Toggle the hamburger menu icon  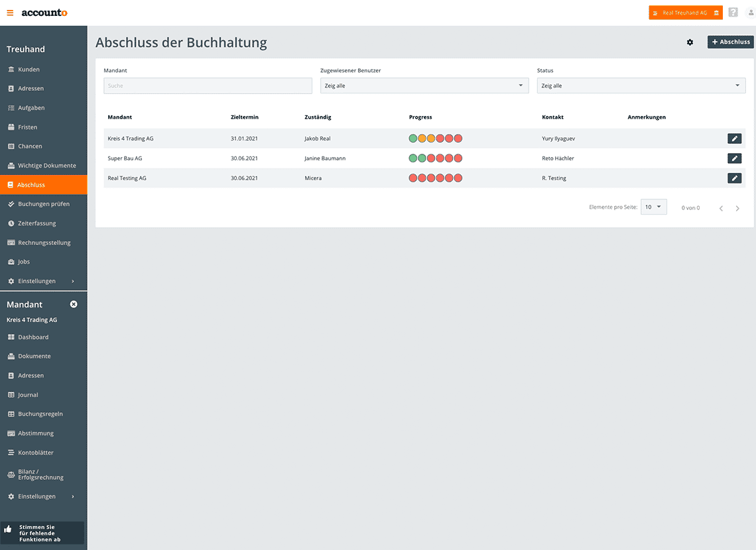pyautogui.click(x=10, y=13)
